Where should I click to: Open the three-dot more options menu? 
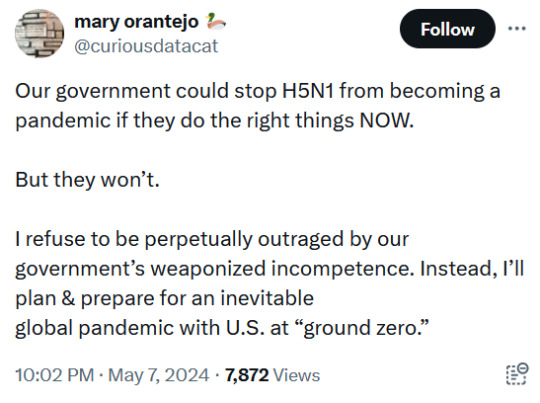point(517,29)
